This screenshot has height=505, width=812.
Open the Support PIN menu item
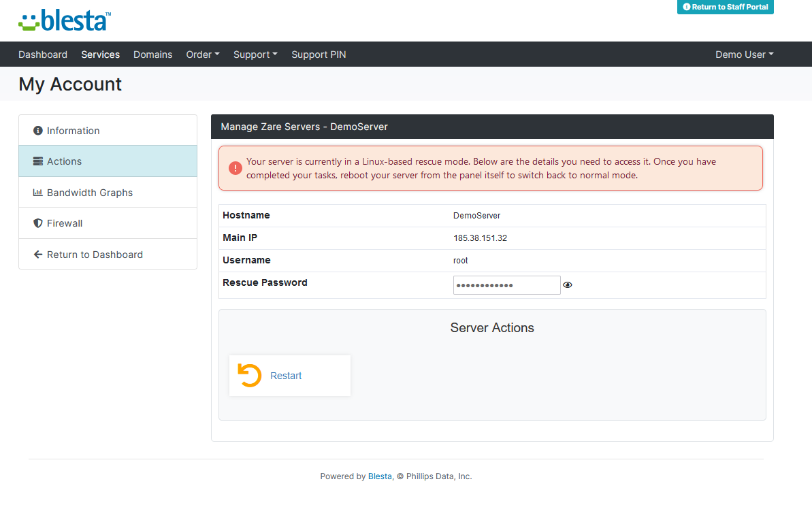click(x=319, y=54)
